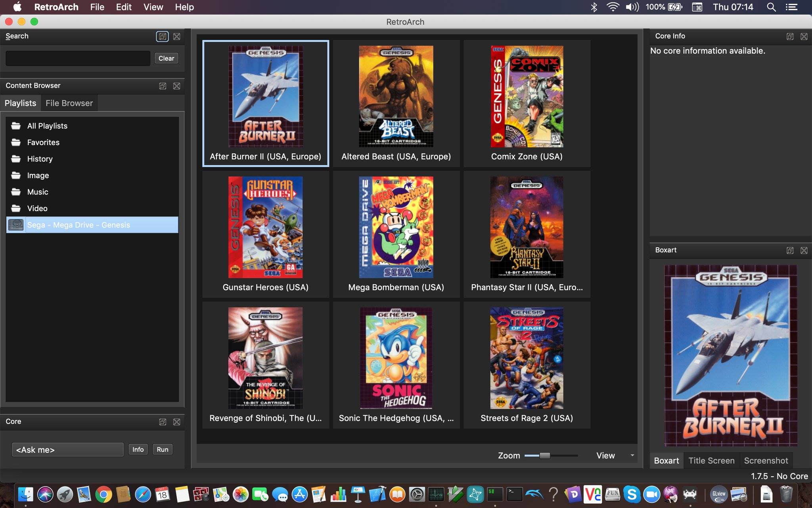Undock the Content Browser panel
Viewport: 812px width, 508px height.
(x=163, y=86)
